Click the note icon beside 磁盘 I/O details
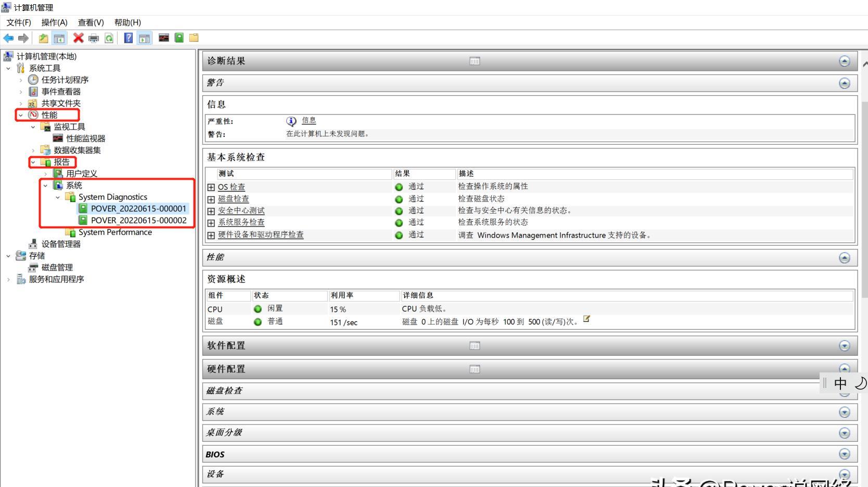Image resolution: width=868 pixels, height=487 pixels. [586, 319]
